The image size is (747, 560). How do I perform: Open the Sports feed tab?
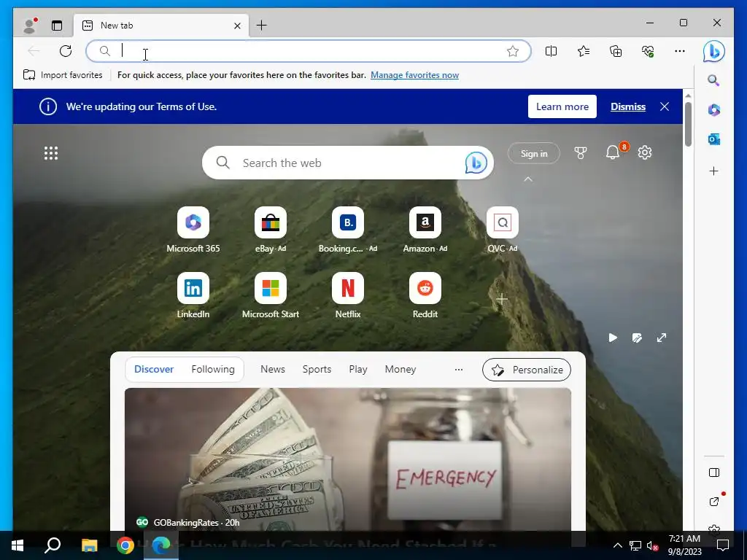coord(317,369)
